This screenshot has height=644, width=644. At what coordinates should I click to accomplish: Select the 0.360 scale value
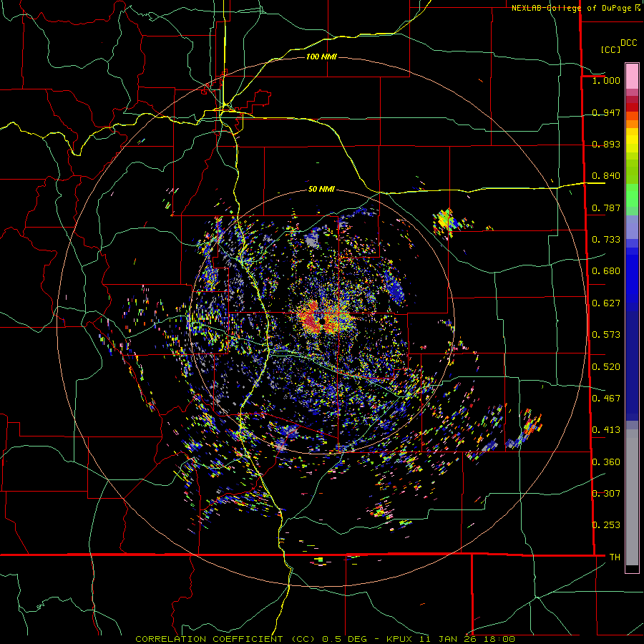click(606, 462)
